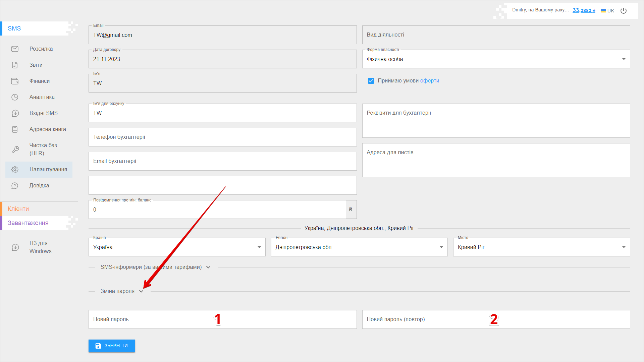Screen dimensions: 644x362
Task: Open the Форма власності dropdown
Action: 496,59
